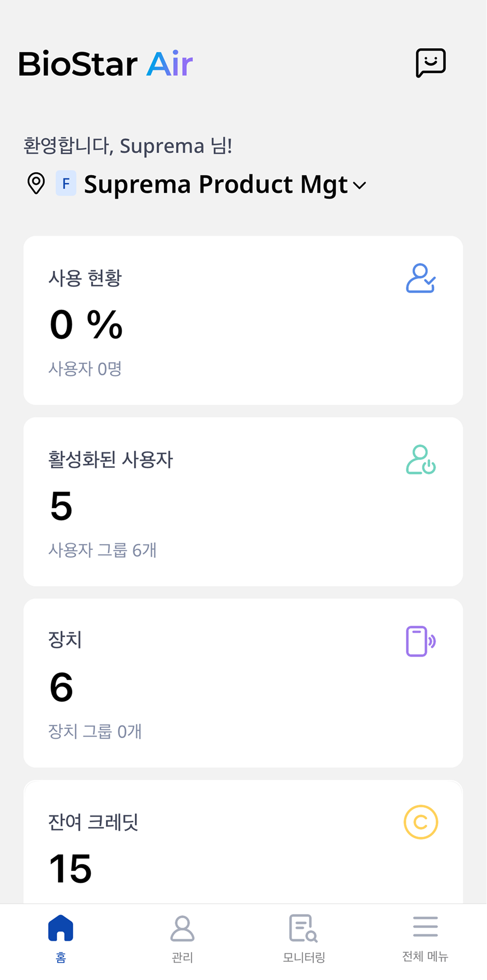
Task: Tap the yellow credit coin icon
Action: coord(421,822)
